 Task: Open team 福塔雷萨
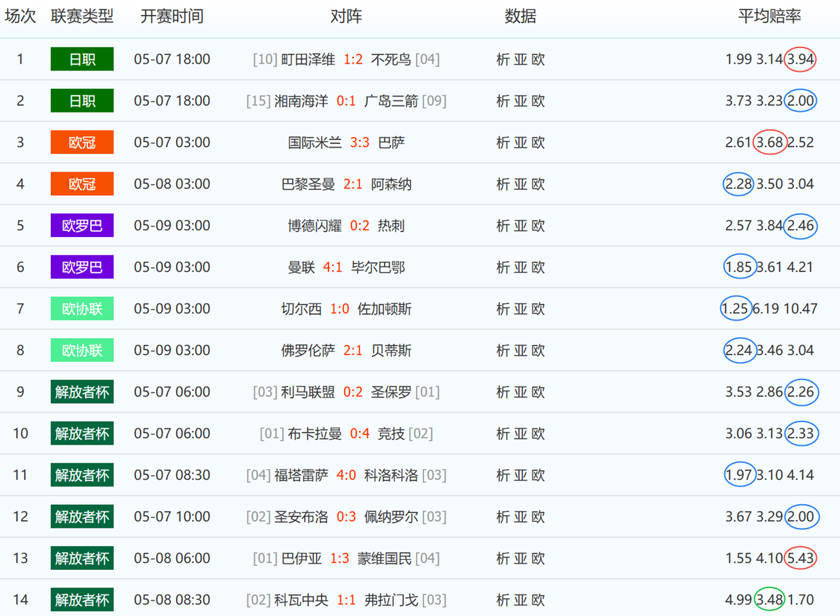pyautogui.click(x=301, y=475)
